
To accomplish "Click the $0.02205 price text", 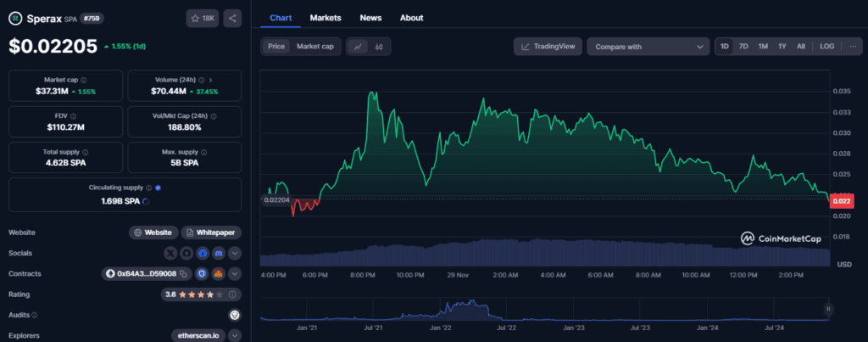I will click(53, 47).
